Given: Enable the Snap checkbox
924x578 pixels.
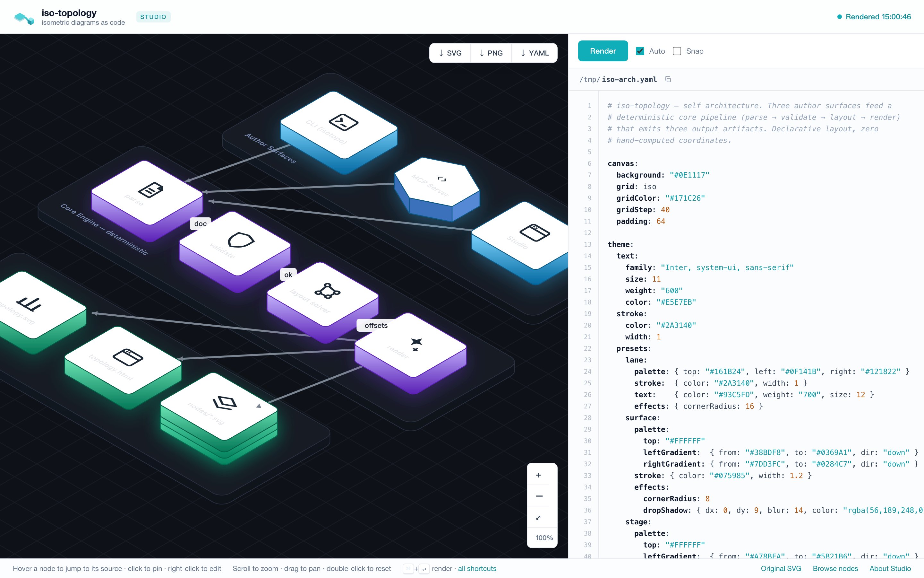Looking at the screenshot, I should [x=677, y=51].
